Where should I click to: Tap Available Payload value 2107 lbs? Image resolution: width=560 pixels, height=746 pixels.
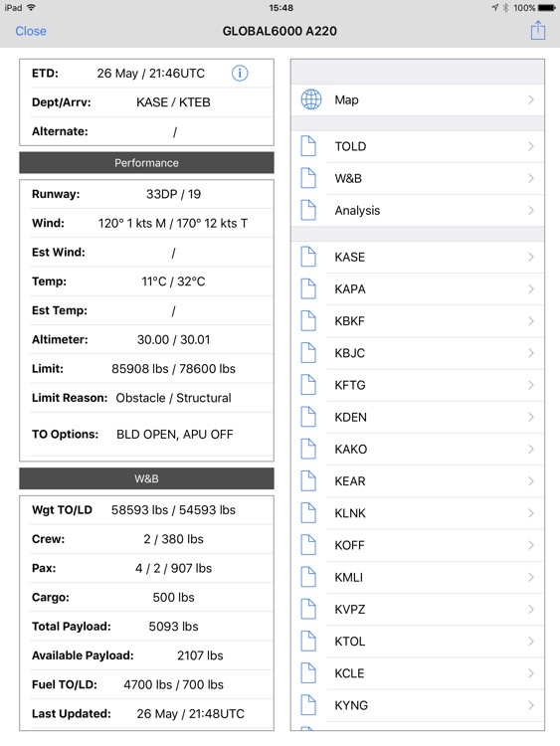pyautogui.click(x=200, y=655)
